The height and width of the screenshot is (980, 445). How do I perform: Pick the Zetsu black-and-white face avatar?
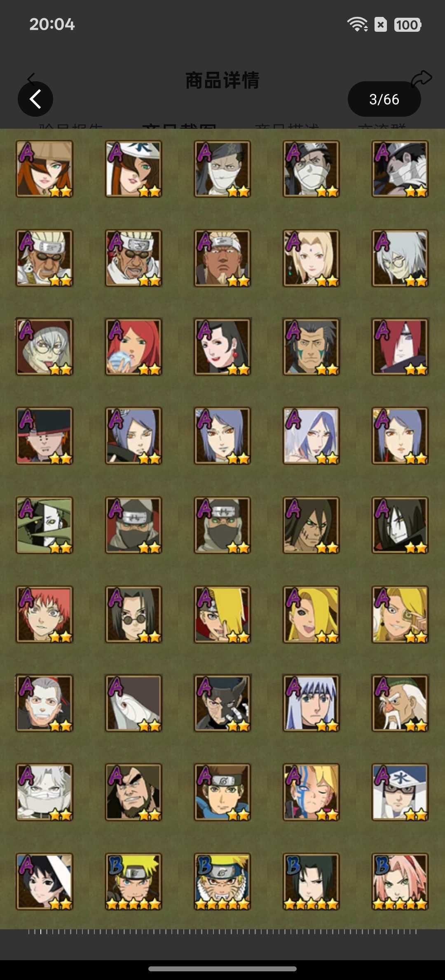(44, 525)
